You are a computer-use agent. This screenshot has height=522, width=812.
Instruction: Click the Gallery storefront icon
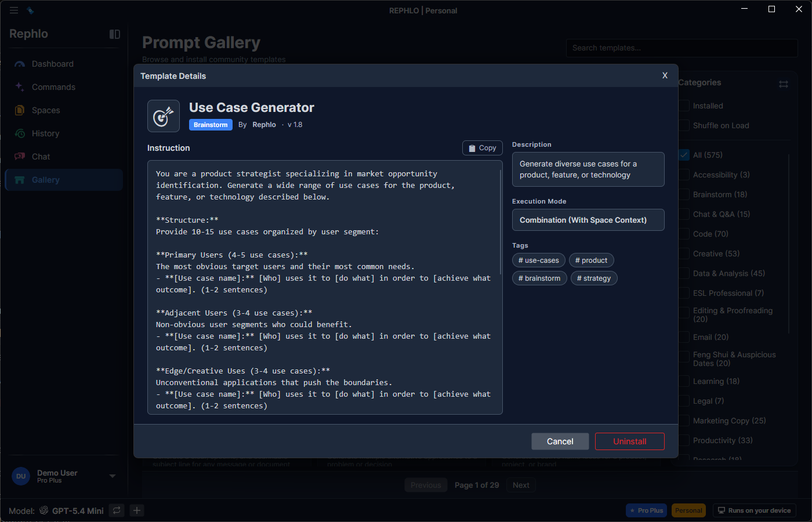click(x=20, y=180)
